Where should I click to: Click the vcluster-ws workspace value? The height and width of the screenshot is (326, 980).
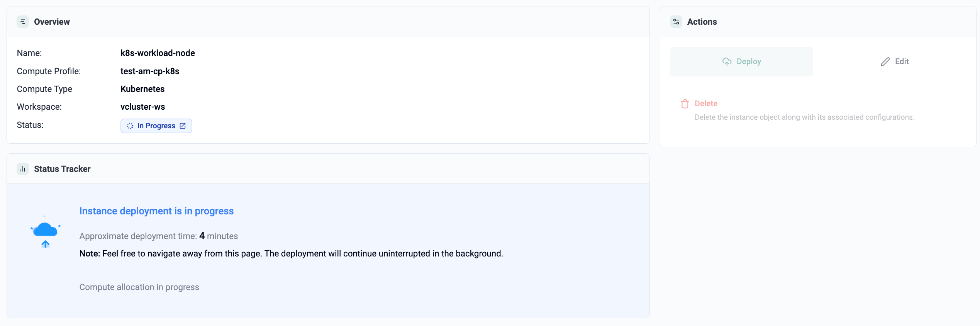point(142,107)
